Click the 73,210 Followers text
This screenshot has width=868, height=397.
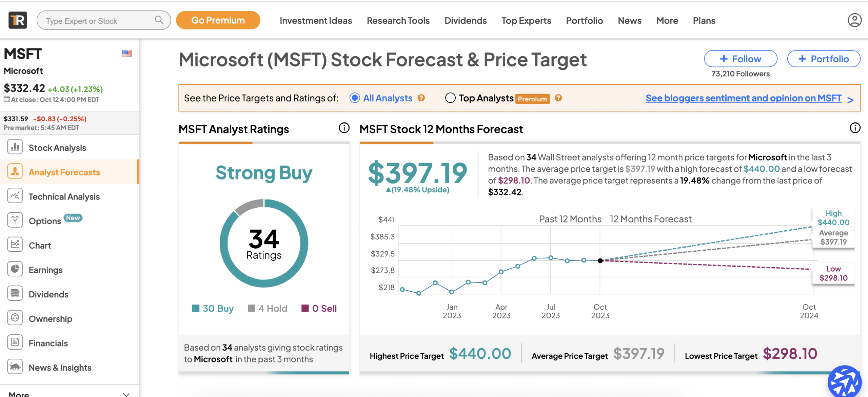tap(741, 74)
